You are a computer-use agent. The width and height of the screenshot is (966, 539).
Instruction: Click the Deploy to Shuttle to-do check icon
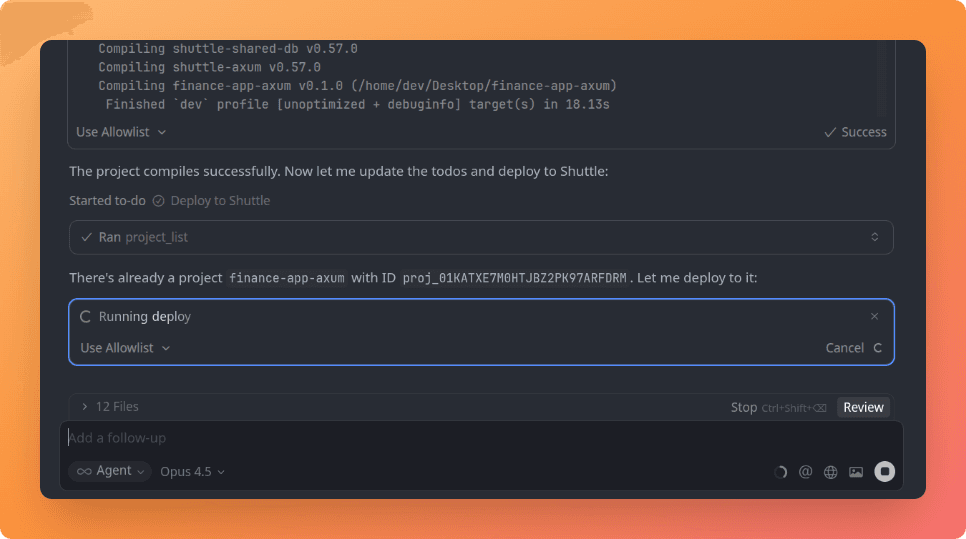point(158,201)
